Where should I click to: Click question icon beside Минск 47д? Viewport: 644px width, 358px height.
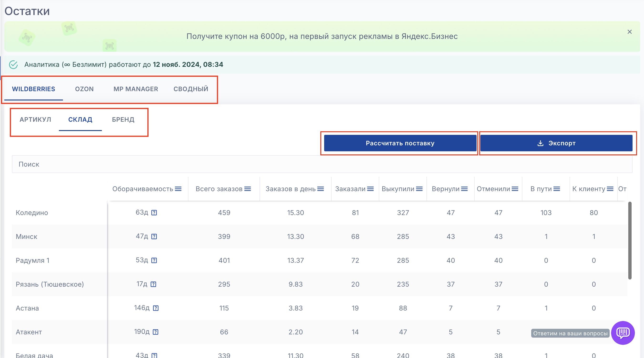tap(154, 237)
